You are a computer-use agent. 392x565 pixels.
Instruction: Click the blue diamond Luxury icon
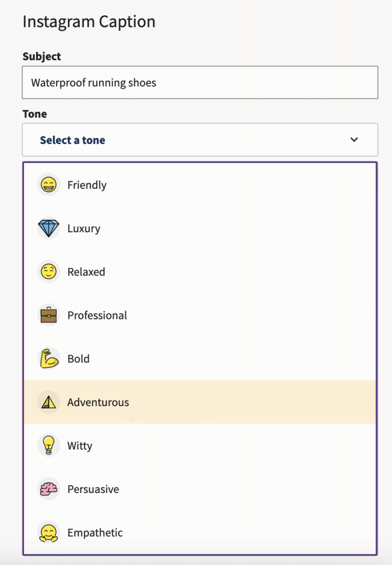(49, 228)
